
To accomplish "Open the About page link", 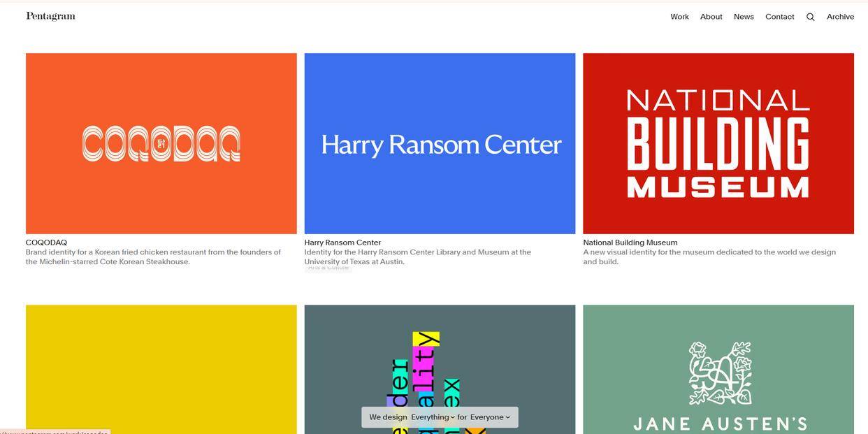I will point(711,17).
